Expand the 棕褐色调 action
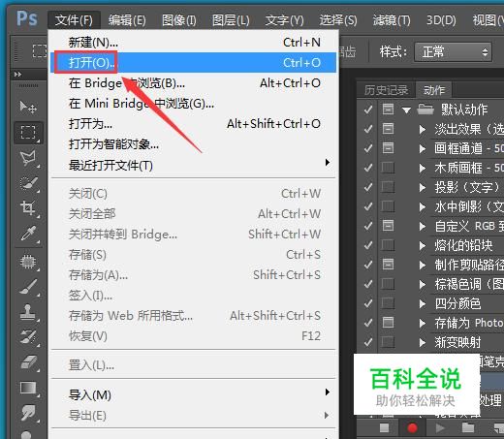The width and height of the screenshot is (504, 439). point(422,284)
